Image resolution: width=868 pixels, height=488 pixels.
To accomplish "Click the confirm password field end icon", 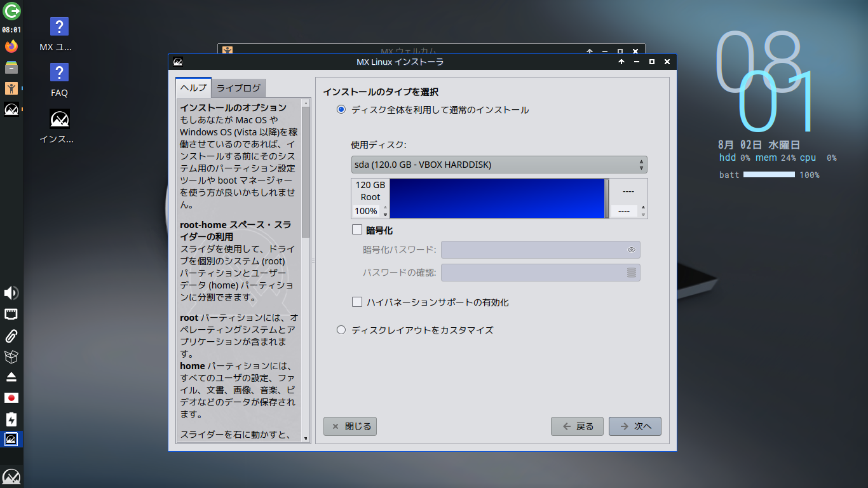I will [632, 273].
